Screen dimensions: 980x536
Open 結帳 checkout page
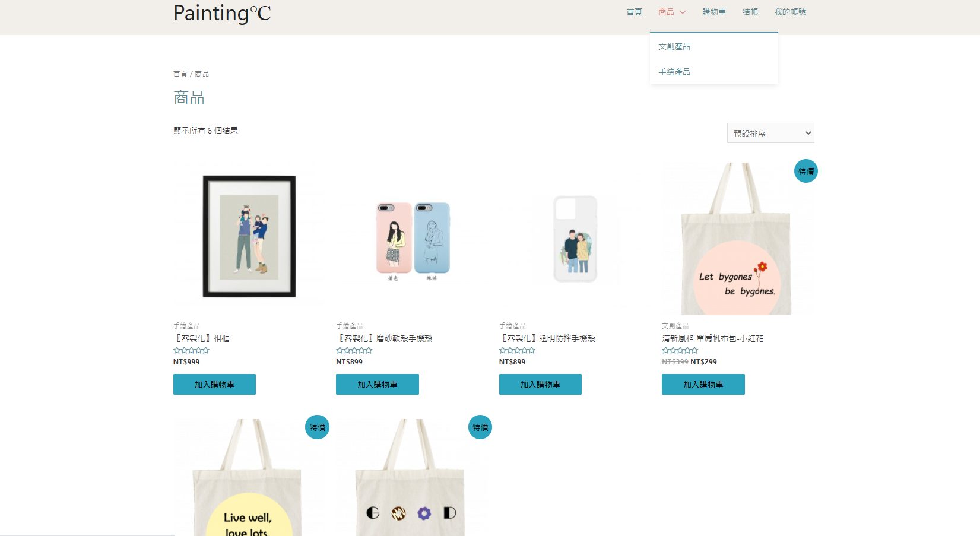pos(750,12)
